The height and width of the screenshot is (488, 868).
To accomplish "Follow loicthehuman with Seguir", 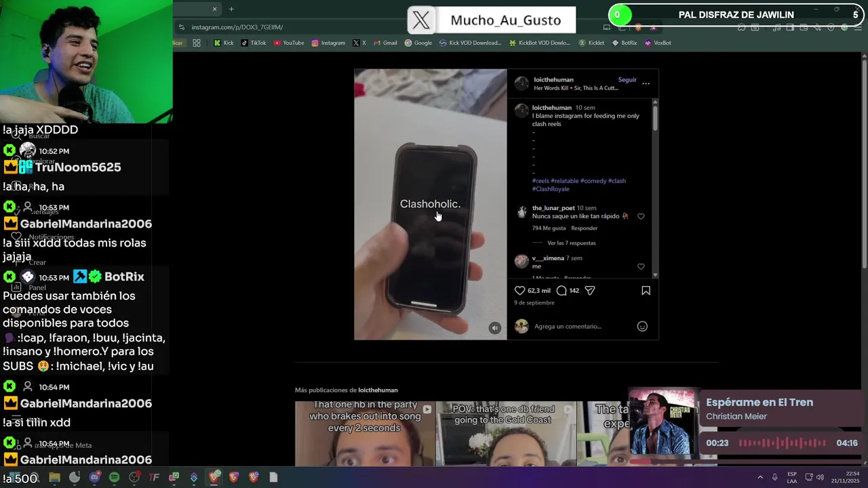I will coord(627,79).
